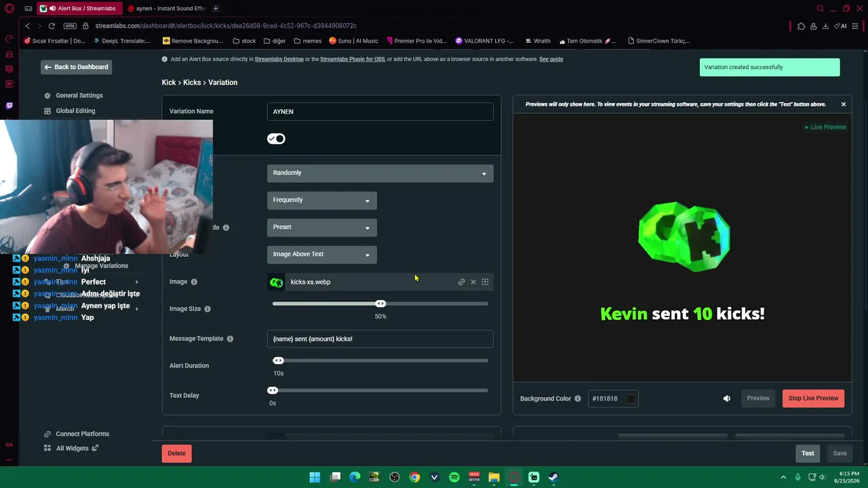Image resolution: width=868 pixels, height=488 pixels.
Task: Click the Message Template input field
Action: pos(380,339)
